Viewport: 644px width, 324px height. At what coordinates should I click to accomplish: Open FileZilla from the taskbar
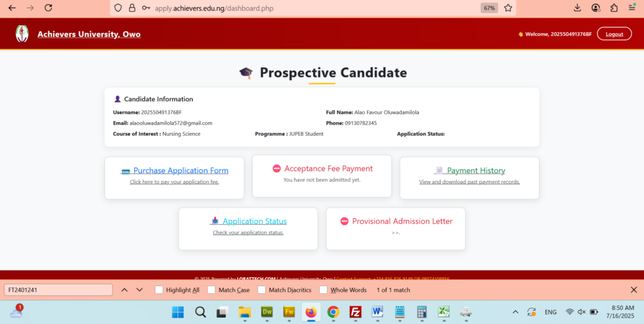click(x=355, y=312)
